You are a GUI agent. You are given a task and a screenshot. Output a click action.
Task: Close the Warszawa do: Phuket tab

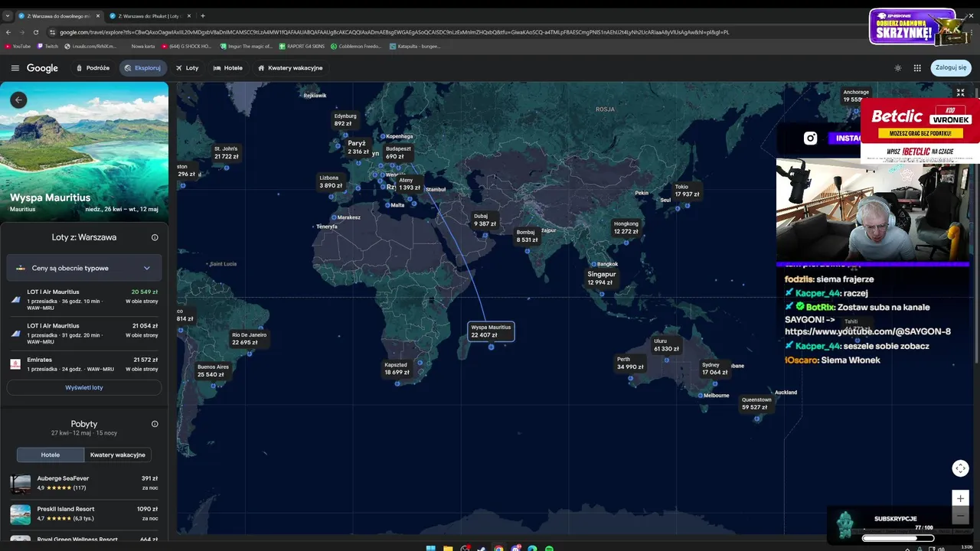(x=189, y=15)
